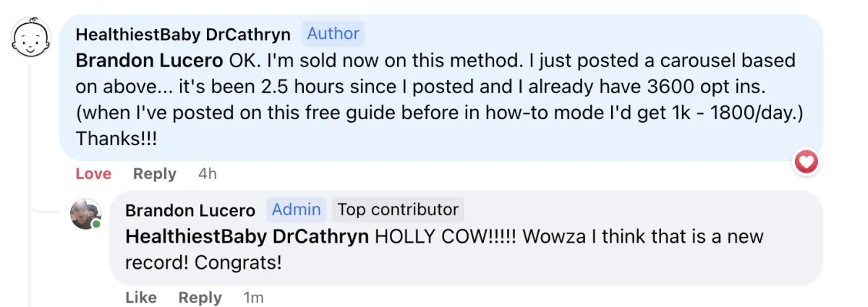Select the comment about 3600 opt ins
This screenshot has height=307, width=868.
click(x=441, y=87)
